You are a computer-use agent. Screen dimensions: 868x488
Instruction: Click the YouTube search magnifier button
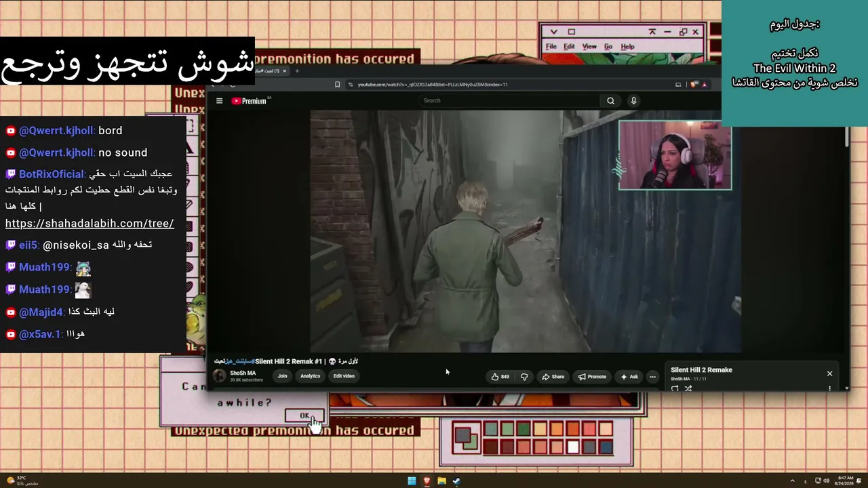610,101
